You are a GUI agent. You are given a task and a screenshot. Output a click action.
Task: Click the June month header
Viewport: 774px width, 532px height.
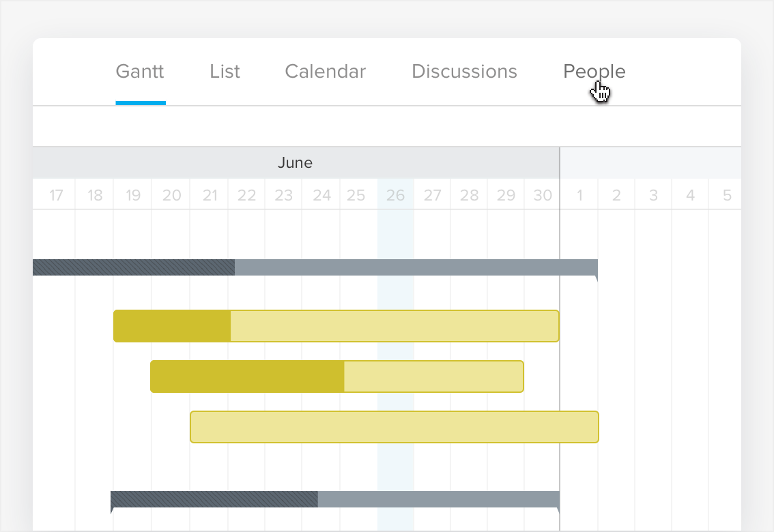(x=296, y=162)
